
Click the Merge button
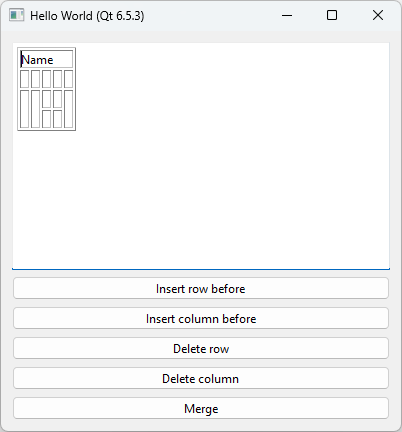(201, 408)
